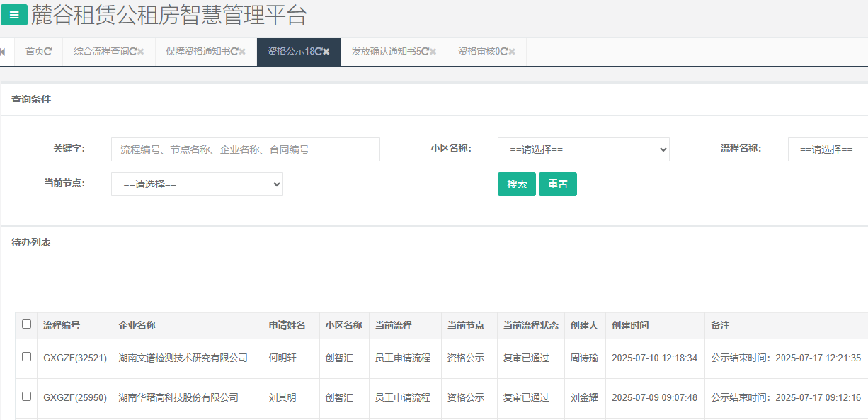Tick the select-all checkbox in the table header
The image size is (868, 420).
coord(27,324)
